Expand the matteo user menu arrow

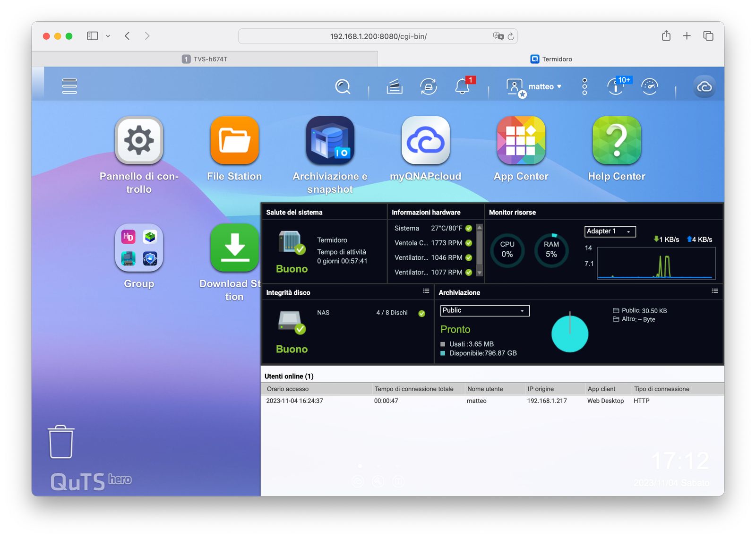pyautogui.click(x=559, y=87)
